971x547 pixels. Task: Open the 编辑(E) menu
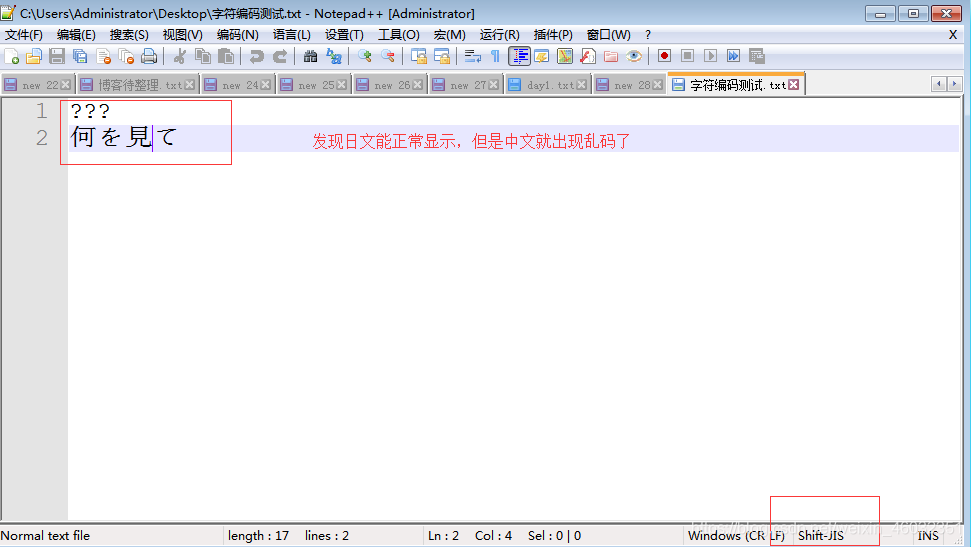tap(76, 35)
